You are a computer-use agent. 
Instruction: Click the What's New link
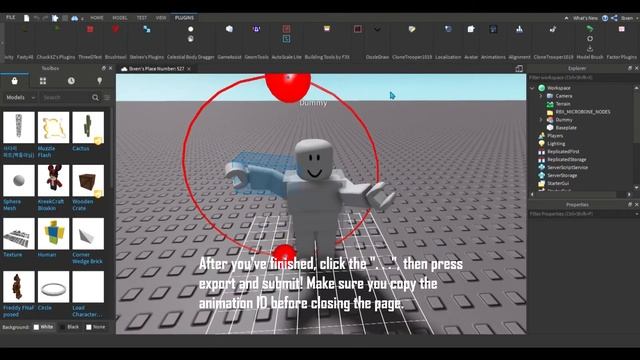click(585, 18)
